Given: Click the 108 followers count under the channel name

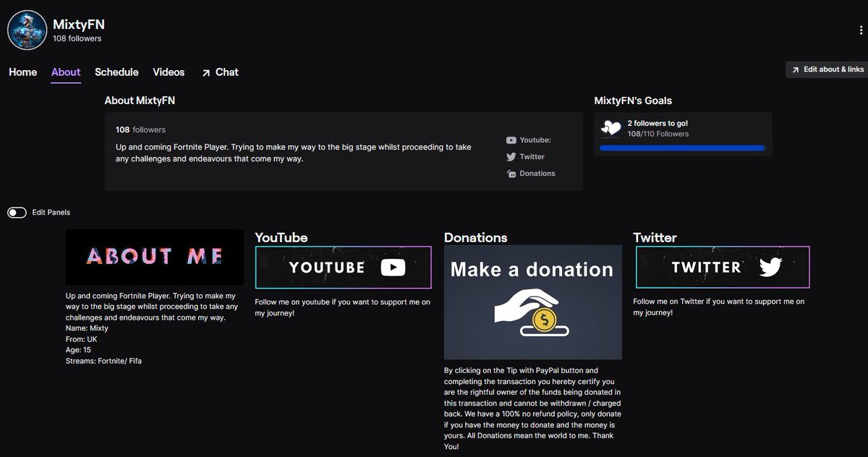Looking at the screenshot, I should pyautogui.click(x=77, y=39).
